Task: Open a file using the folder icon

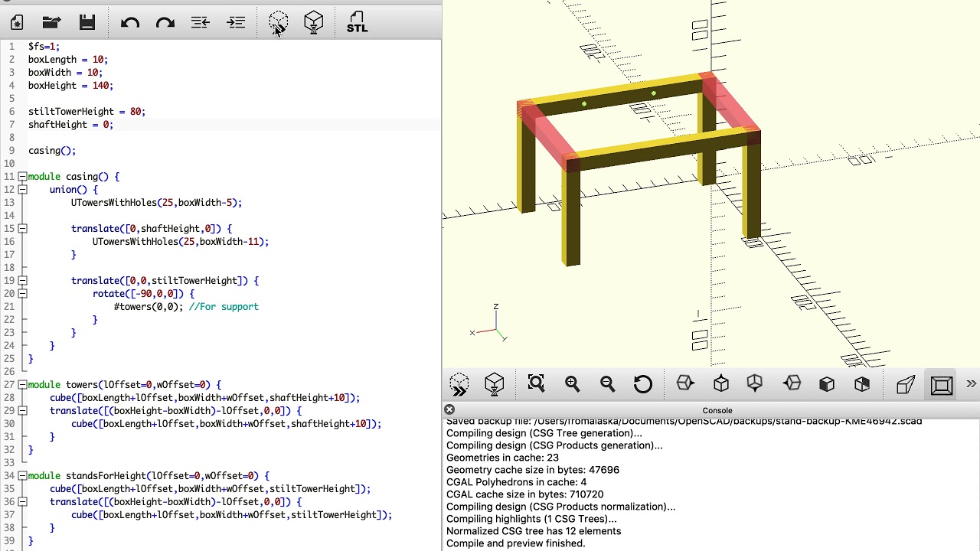Action: click(x=51, y=22)
